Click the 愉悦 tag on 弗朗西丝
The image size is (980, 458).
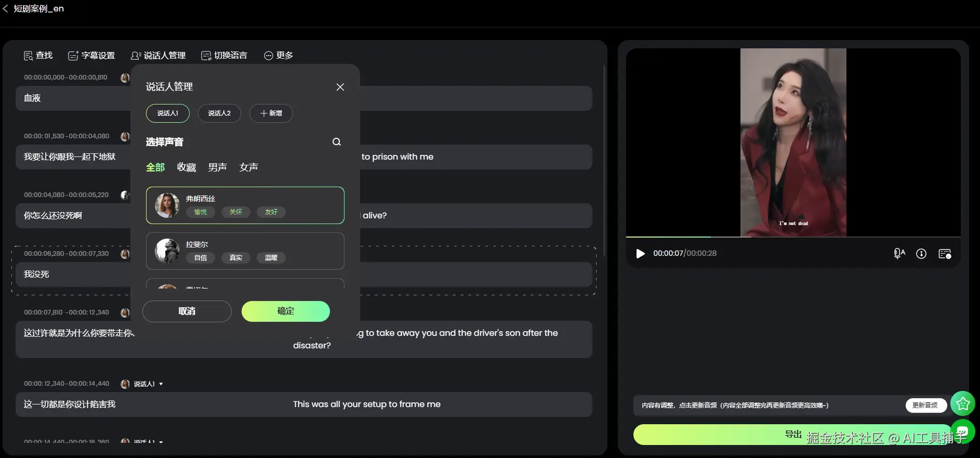(x=201, y=212)
